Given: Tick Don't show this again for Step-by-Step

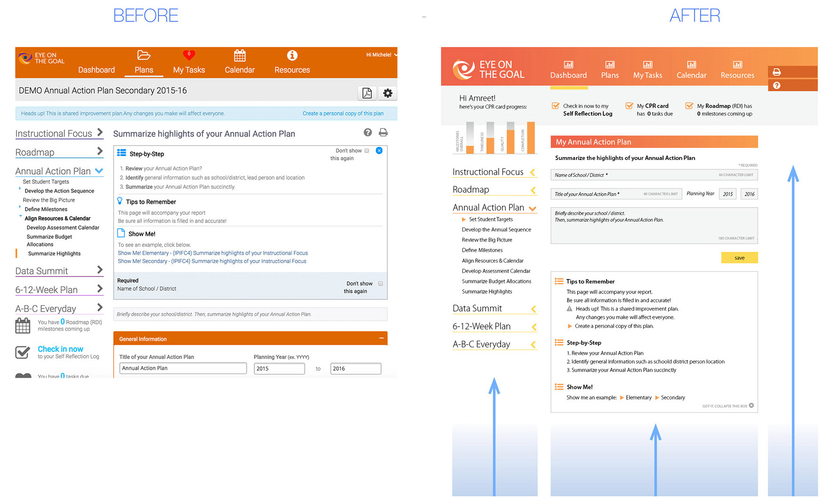Looking at the screenshot, I should coord(367,151).
